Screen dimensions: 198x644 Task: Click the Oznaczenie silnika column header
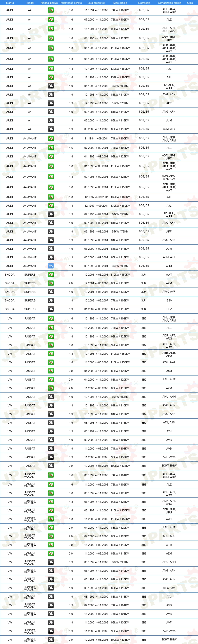click(170, 3)
